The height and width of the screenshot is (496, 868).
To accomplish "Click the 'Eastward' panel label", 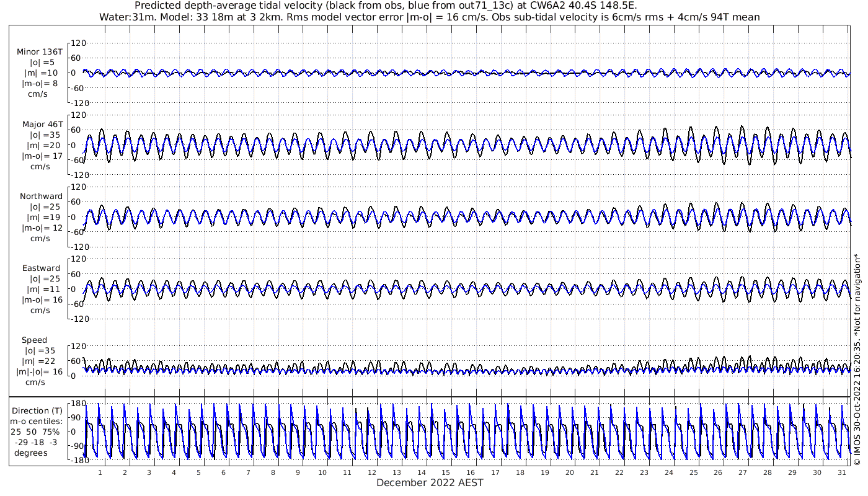I will tap(41, 268).
